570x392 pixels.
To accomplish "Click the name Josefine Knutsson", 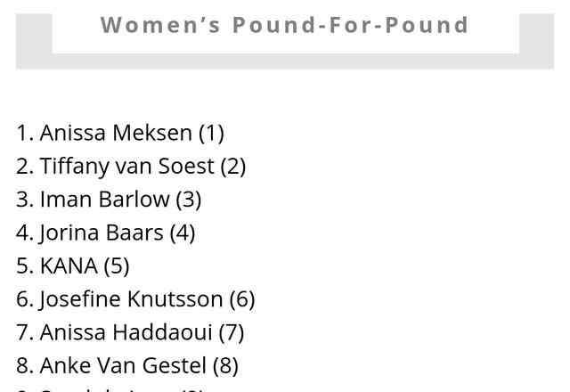I will pos(131,298).
